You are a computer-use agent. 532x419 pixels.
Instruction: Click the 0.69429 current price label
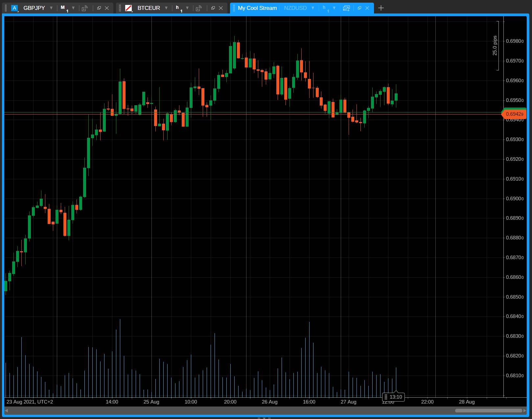[x=514, y=114]
